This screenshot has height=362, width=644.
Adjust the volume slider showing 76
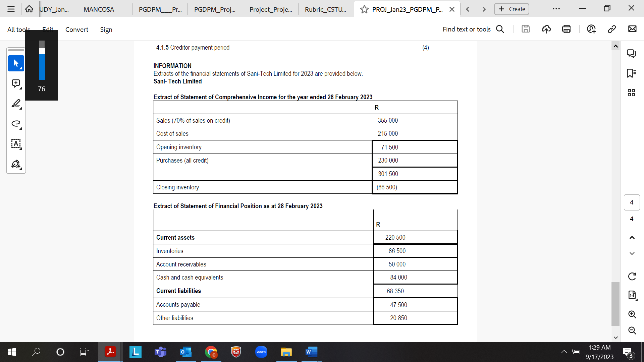tap(42, 51)
